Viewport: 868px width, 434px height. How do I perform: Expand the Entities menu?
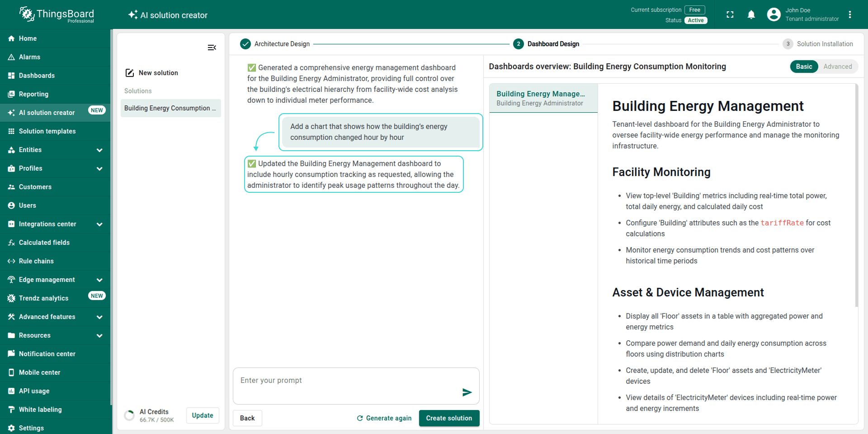point(99,150)
